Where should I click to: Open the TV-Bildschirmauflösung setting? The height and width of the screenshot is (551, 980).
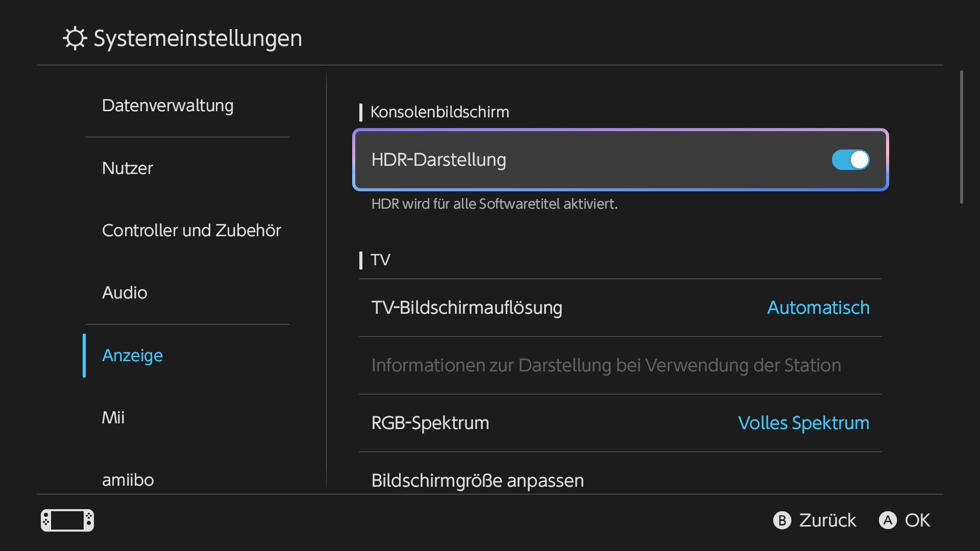[x=620, y=308]
